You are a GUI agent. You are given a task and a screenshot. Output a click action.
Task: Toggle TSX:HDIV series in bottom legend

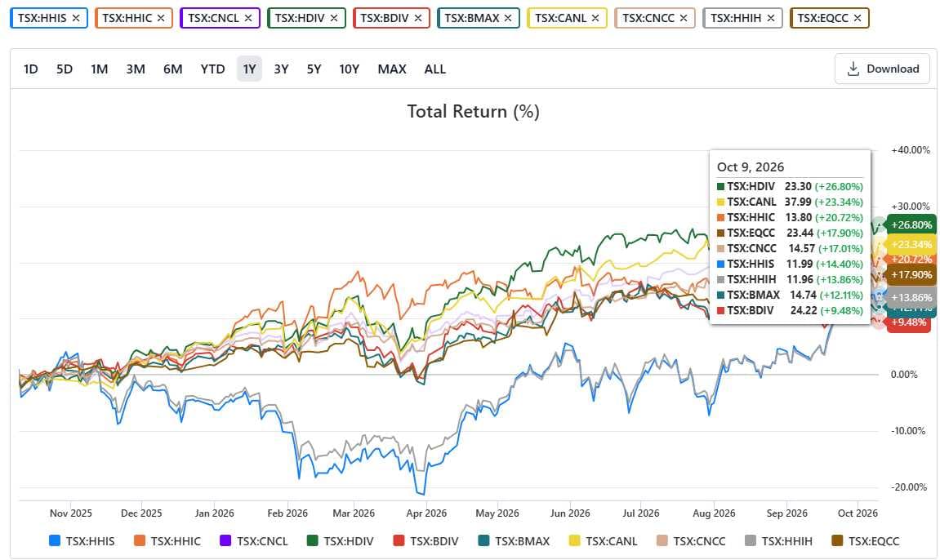click(x=340, y=541)
